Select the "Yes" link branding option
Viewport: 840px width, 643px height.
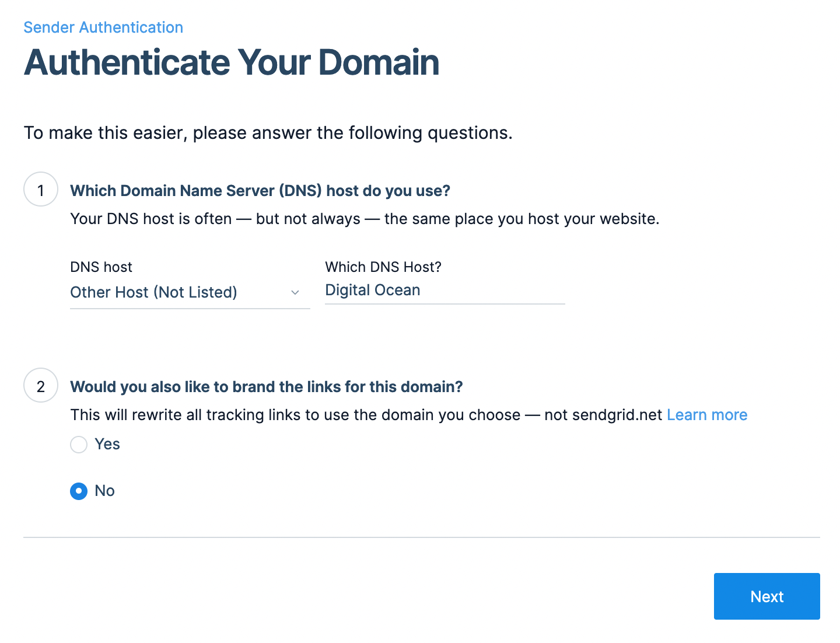point(79,445)
